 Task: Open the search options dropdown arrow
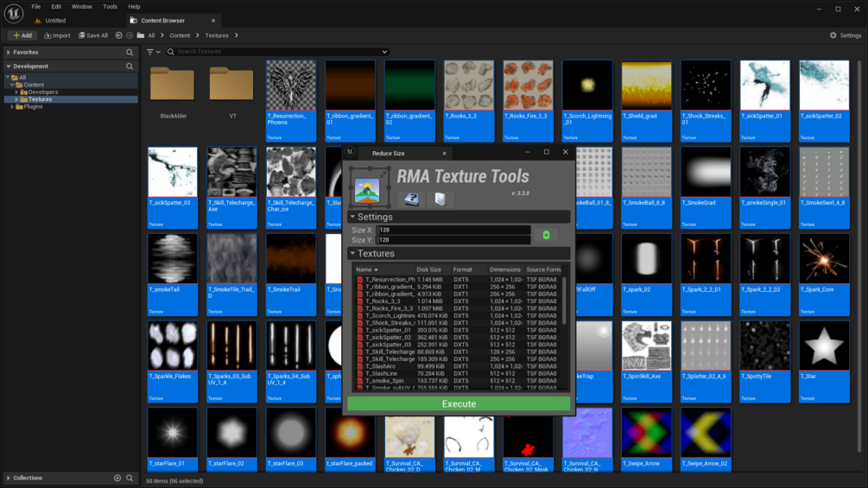coord(384,52)
